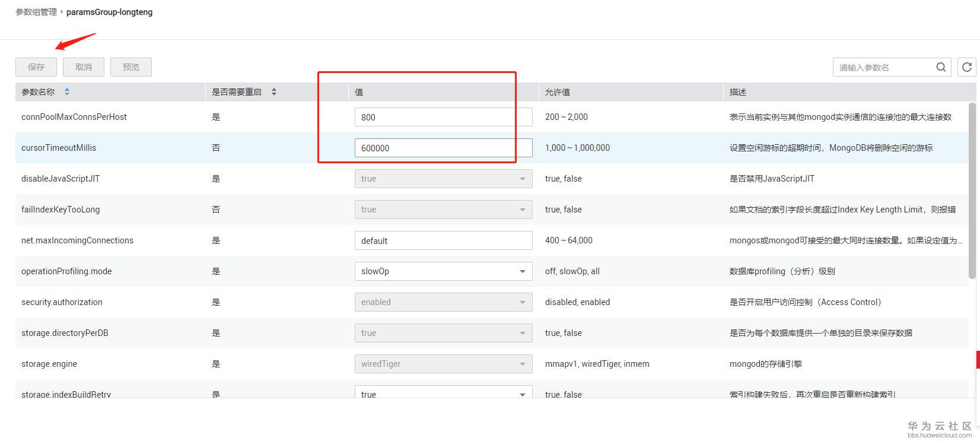Open the storage.directoryPerDB value dropdown
This screenshot has width=980, height=444.
tap(444, 333)
